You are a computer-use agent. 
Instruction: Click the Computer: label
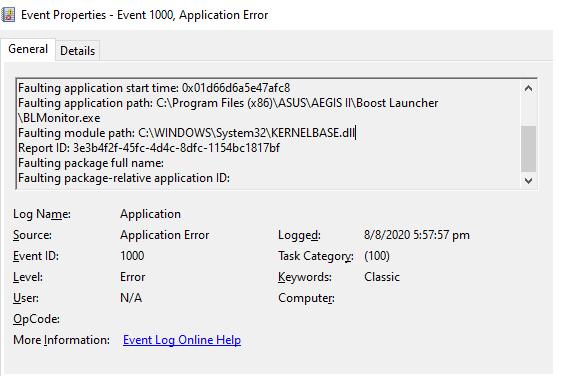pyautogui.click(x=306, y=298)
